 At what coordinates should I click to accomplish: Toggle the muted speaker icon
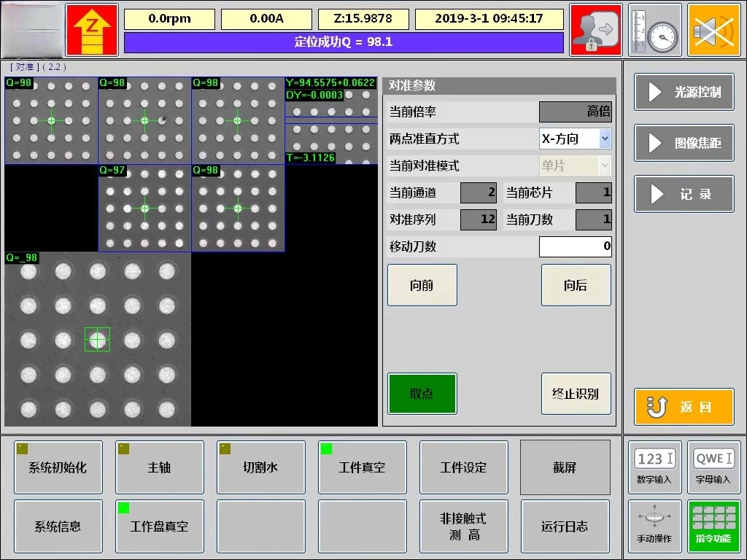point(713,30)
